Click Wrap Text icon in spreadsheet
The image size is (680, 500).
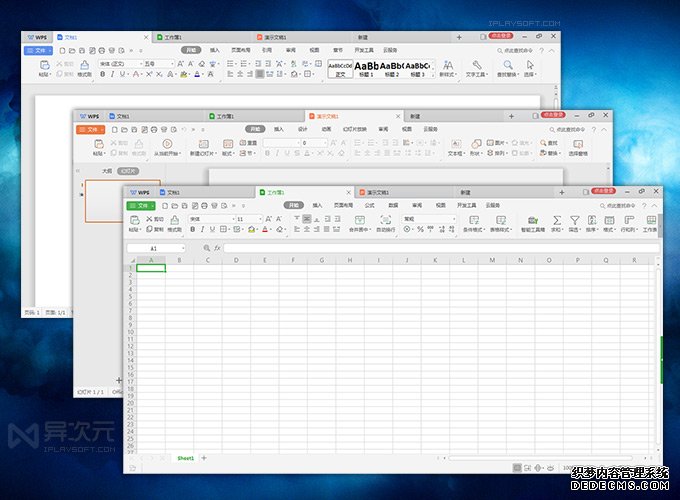[385, 220]
